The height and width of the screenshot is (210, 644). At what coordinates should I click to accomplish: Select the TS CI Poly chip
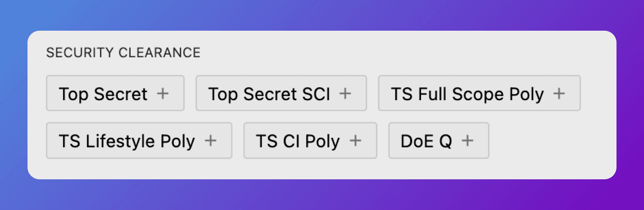310,141
